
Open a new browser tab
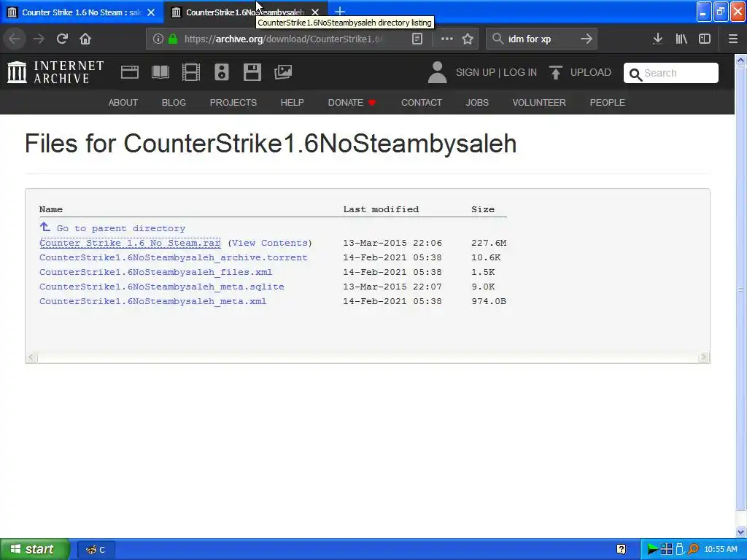[340, 12]
